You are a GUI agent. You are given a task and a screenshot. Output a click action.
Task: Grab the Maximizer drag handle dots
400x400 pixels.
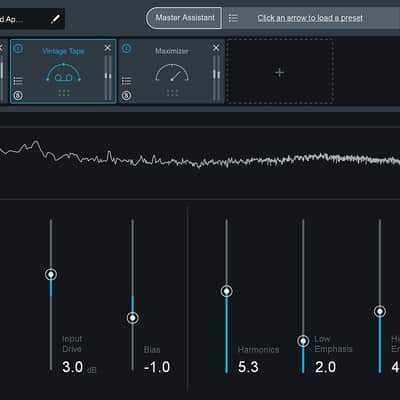(172, 93)
